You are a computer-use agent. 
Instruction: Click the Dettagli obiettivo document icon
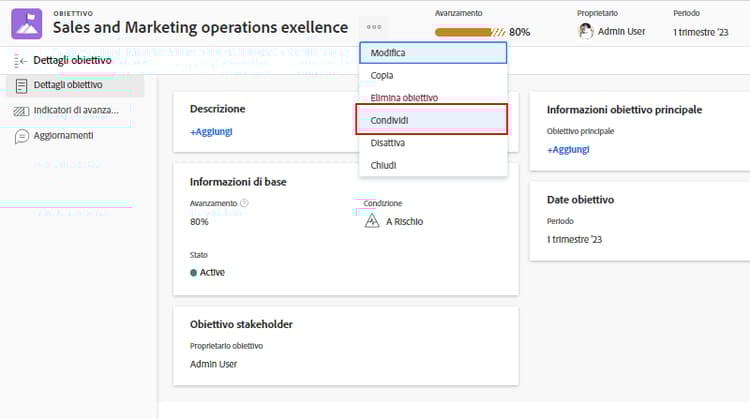[x=22, y=85]
